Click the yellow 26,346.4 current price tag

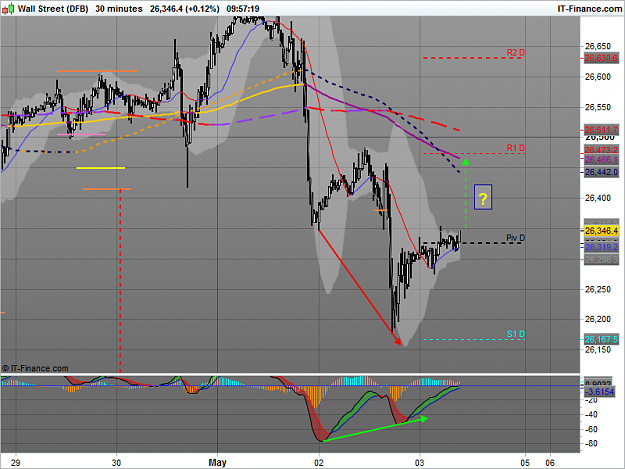(x=601, y=231)
